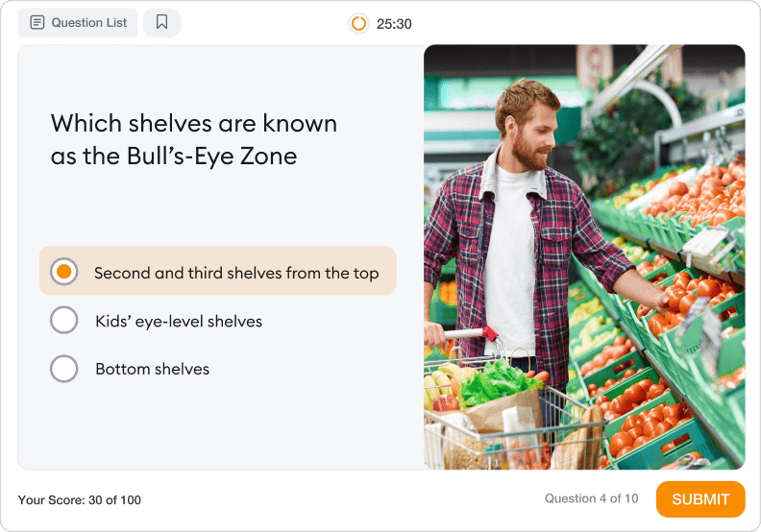Viewport: 761px width, 532px height.
Task: Click the 'Bottom shelves' option text
Action: (152, 369)
